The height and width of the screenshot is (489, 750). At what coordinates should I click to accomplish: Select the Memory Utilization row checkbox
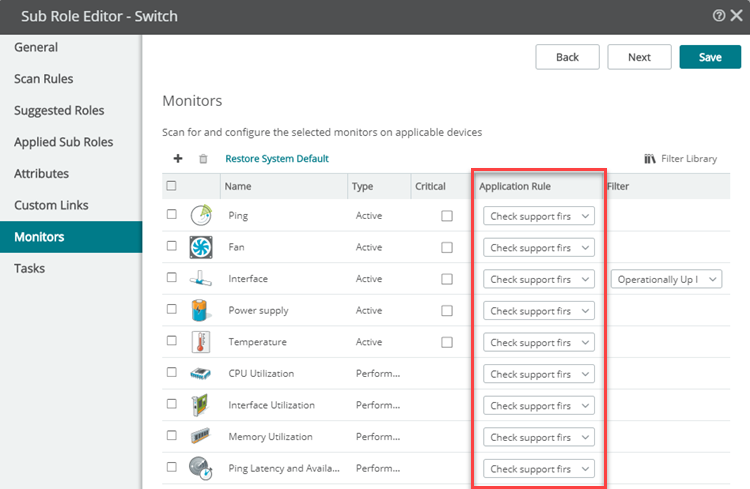(172, 435)
